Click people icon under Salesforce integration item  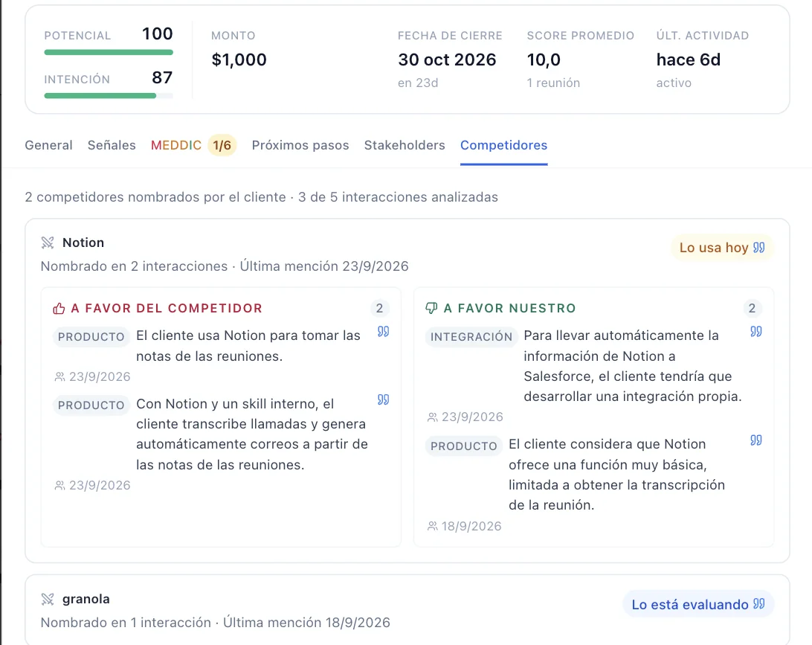click(x=433, y=417)
